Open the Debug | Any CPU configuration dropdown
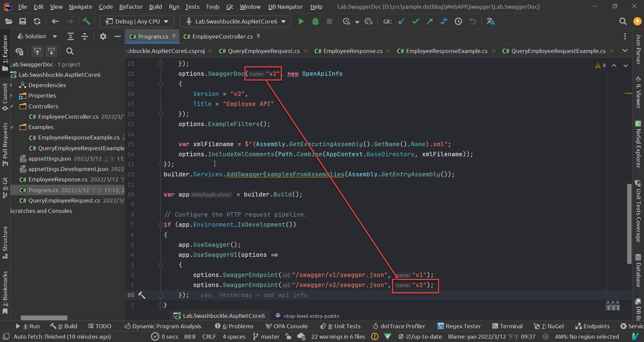The width and height of the screenshot is (644, 342). pyautogui.click(x=166, y=21)
